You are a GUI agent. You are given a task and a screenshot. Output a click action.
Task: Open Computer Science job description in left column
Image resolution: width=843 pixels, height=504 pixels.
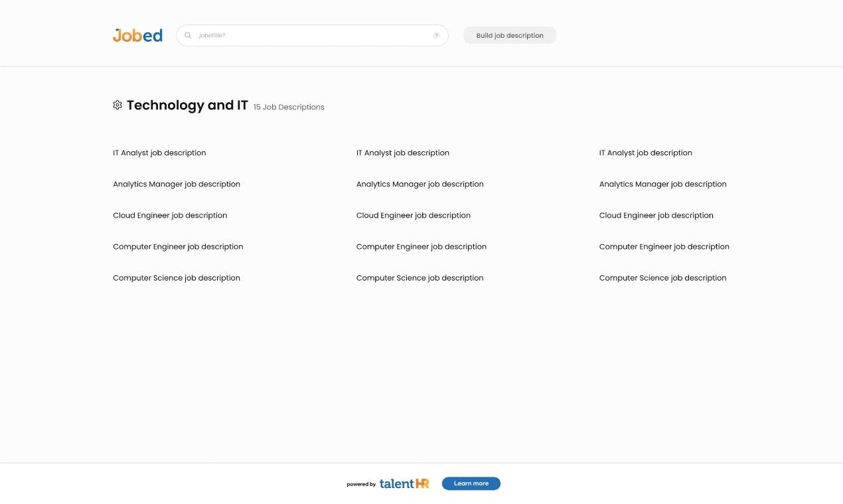coord(177,278)
